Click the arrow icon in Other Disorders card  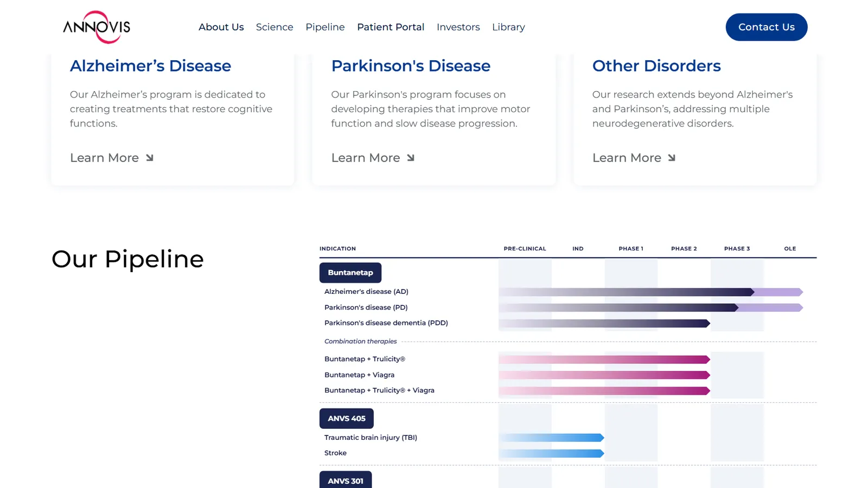(x=672, y=158)
